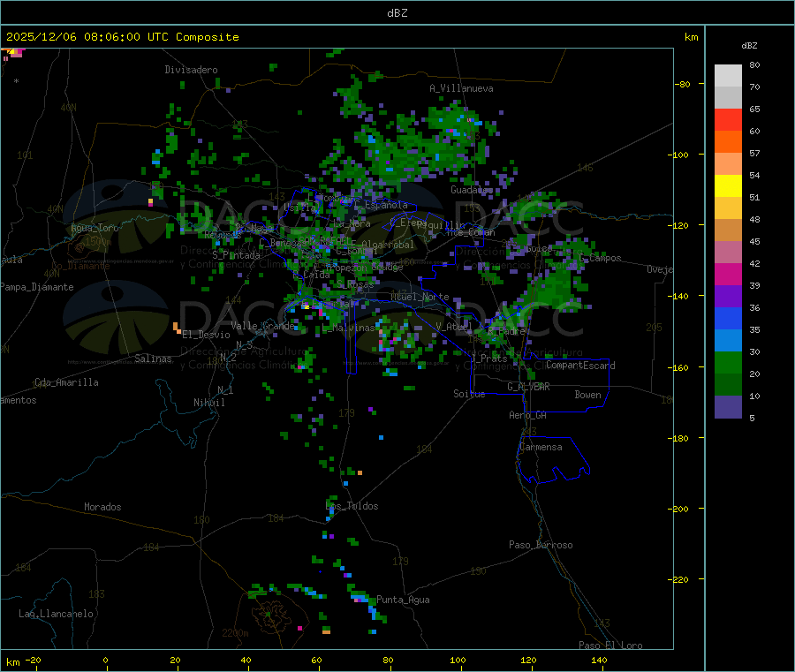Click the Soitue map label
This screenshot has width=795, height=672.
(469, 394)
